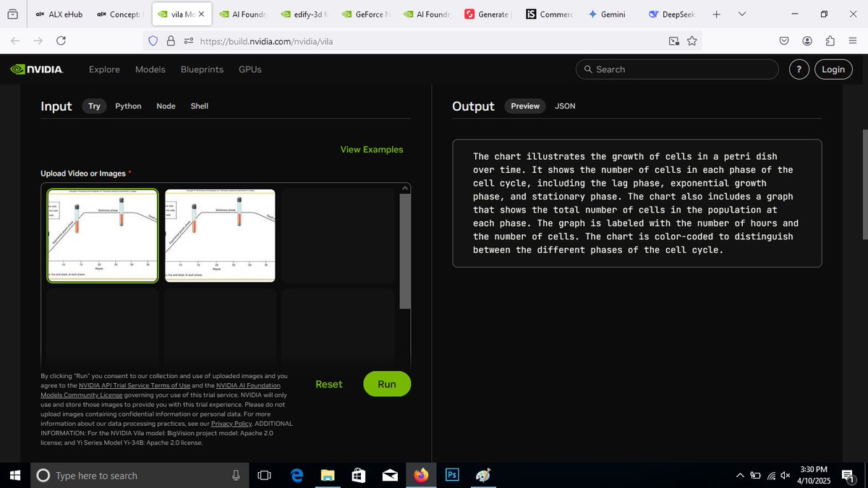Open the Firefox hamburger menu
Image resolution: width=868 pixels, height=488 pixels.
[x=853, y=41]
